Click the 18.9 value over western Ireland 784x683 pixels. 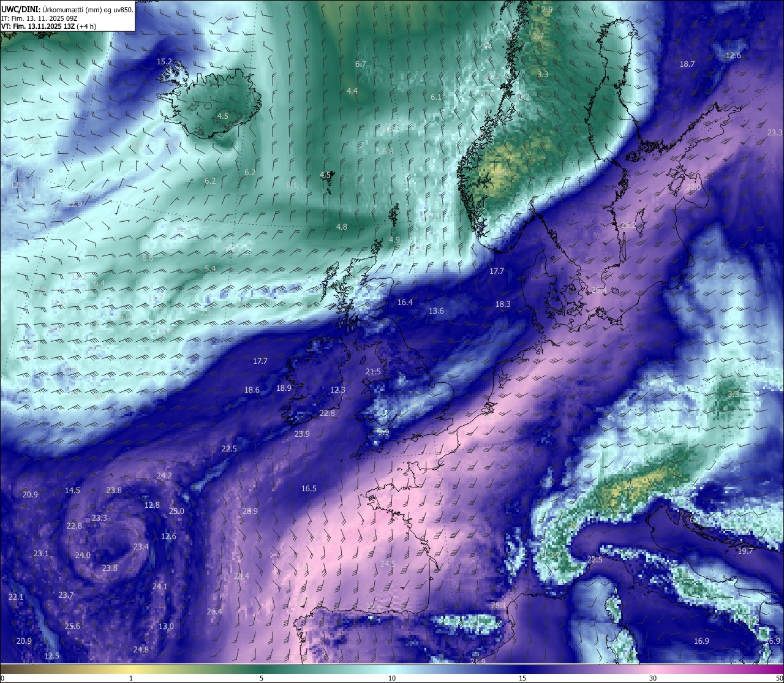(x=284, y=388)
